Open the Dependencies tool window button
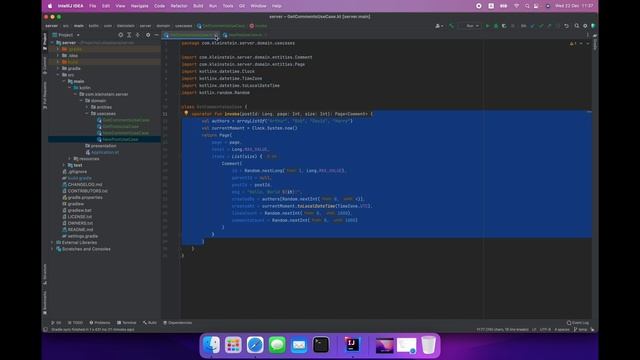Viewport: 640px width, 360px height. (178, 322)
